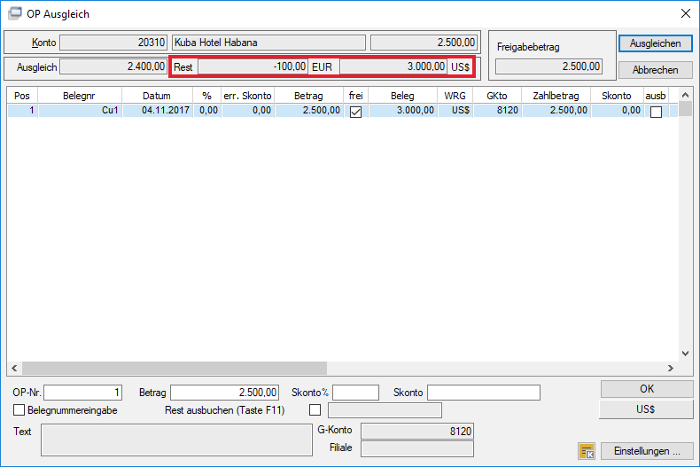Click the Freigabebetrag field 2.500,00

pyautogui.click(x=549, y=67)
